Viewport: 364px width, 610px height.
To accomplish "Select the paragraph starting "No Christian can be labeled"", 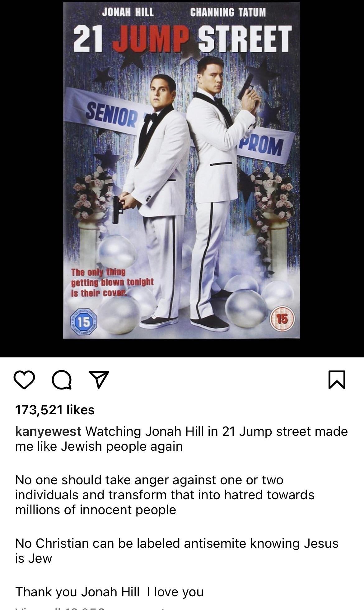I will tap(177, 551).
